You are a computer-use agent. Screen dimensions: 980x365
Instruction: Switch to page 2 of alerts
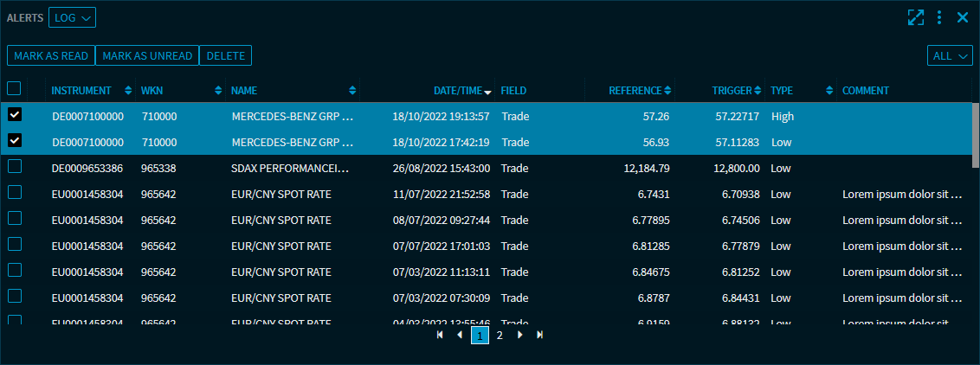(500, 335)
